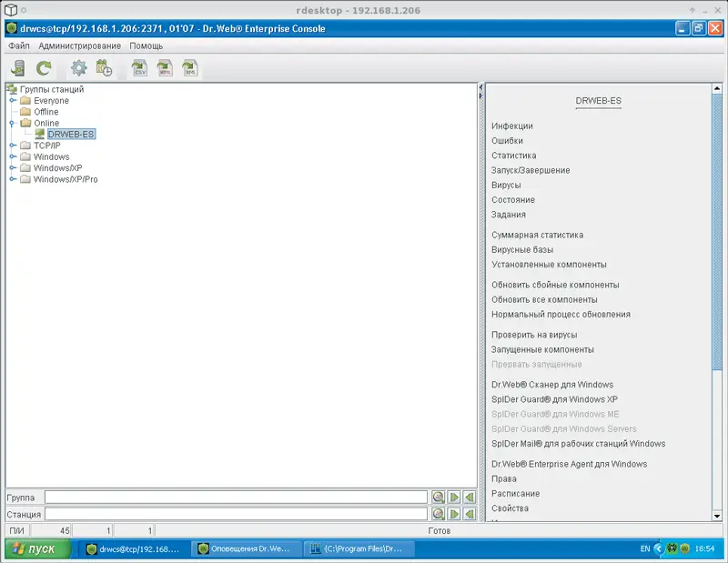Click the Dr.Web spider tray icon
Screen dimensions: 728x563
point(672,548)
